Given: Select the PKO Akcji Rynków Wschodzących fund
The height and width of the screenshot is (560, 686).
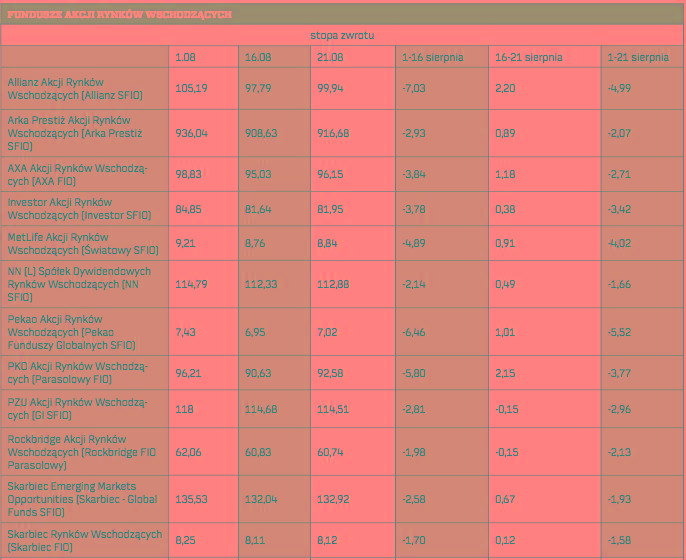Looking at the screenshot, I should (77, 374).
